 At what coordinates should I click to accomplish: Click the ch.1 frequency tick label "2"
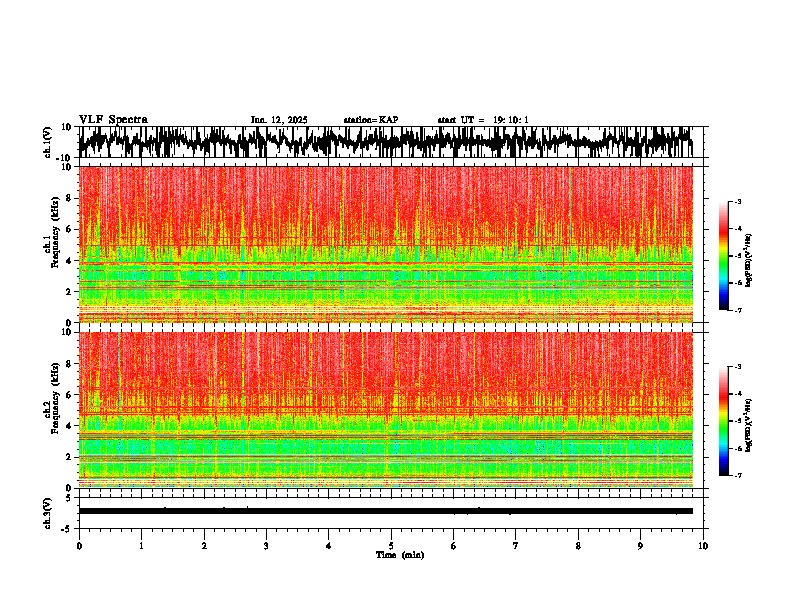coord(69,292)
